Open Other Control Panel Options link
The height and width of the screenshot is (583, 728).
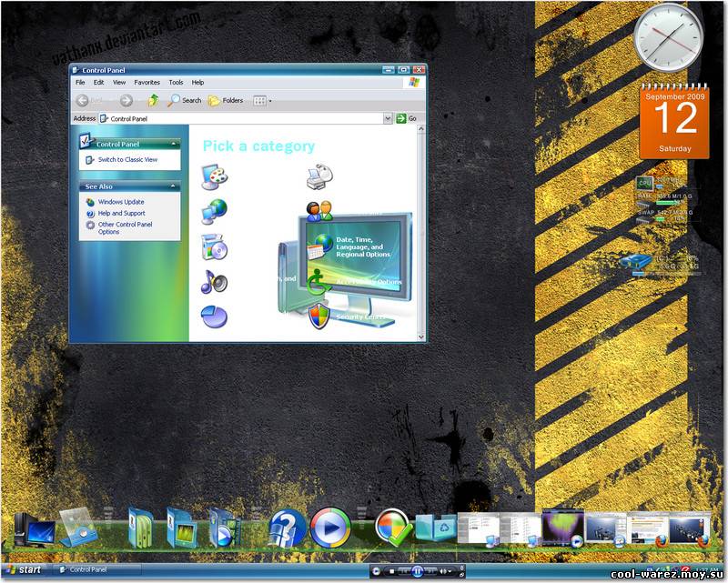pos(125,227)
